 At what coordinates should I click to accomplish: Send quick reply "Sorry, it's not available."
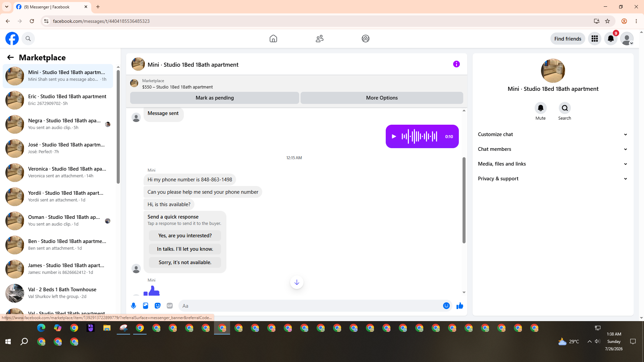coord(185,262)
